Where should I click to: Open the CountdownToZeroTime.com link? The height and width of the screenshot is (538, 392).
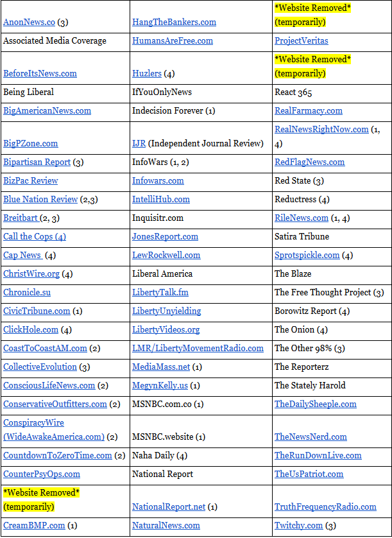(58, 456)
